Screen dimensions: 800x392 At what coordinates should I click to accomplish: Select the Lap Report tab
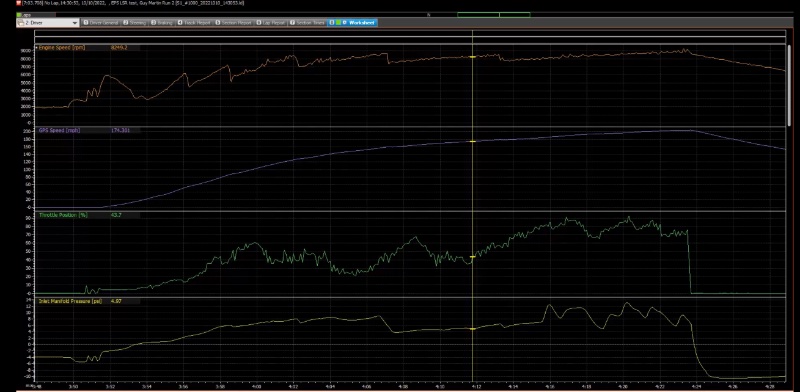[x=270, y=23]
